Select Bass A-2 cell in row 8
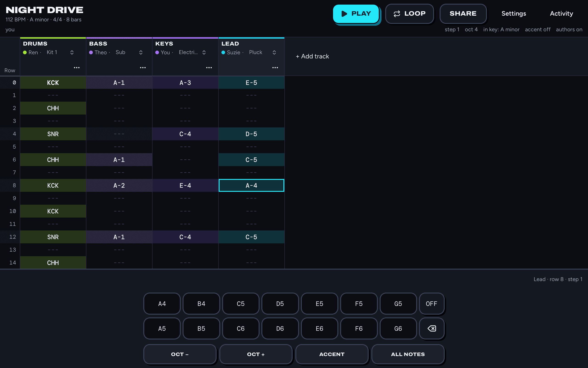Screen dimensions: 588x368 click(x=119, y=185)
